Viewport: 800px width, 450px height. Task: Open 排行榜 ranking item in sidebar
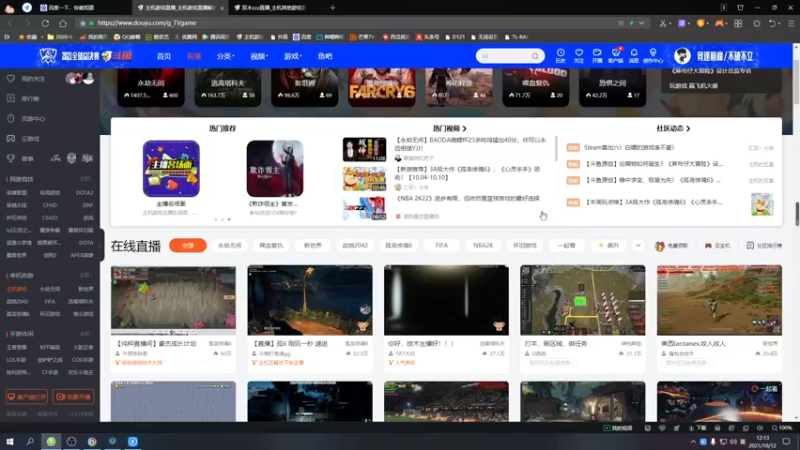coord(23,98)
